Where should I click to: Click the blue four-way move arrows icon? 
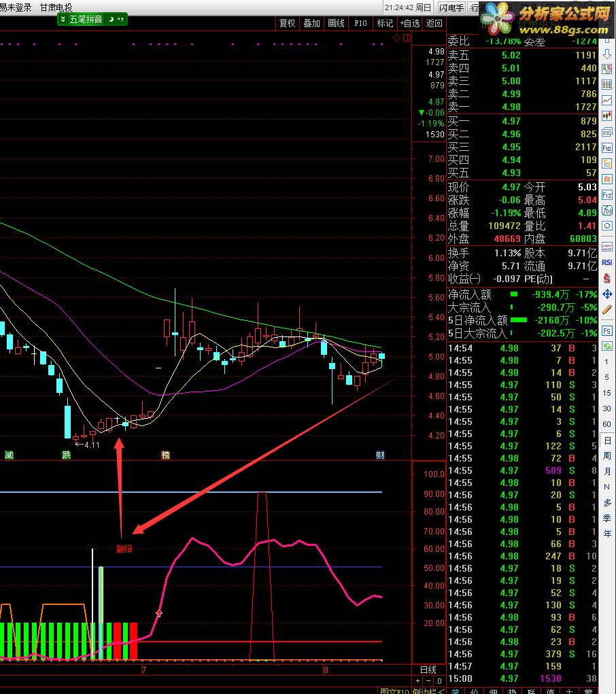606,294
